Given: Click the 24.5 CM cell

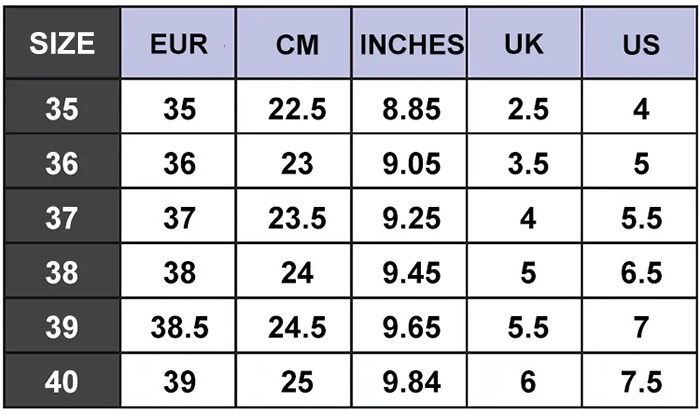Looking at the screenshot, I should click(x=296, y=327).
